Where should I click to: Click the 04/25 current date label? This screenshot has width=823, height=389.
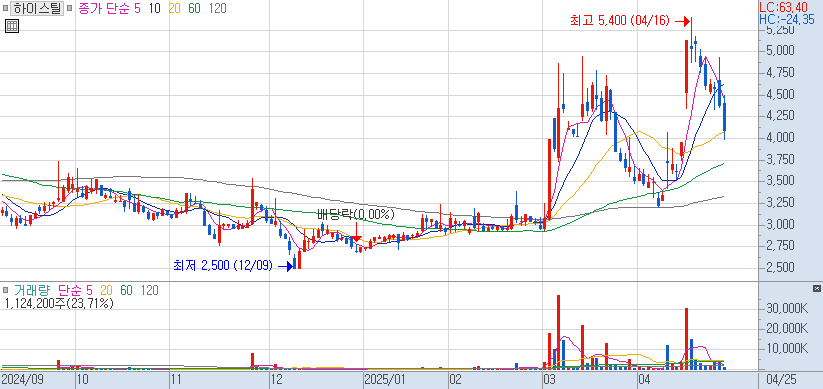point(782,379)
